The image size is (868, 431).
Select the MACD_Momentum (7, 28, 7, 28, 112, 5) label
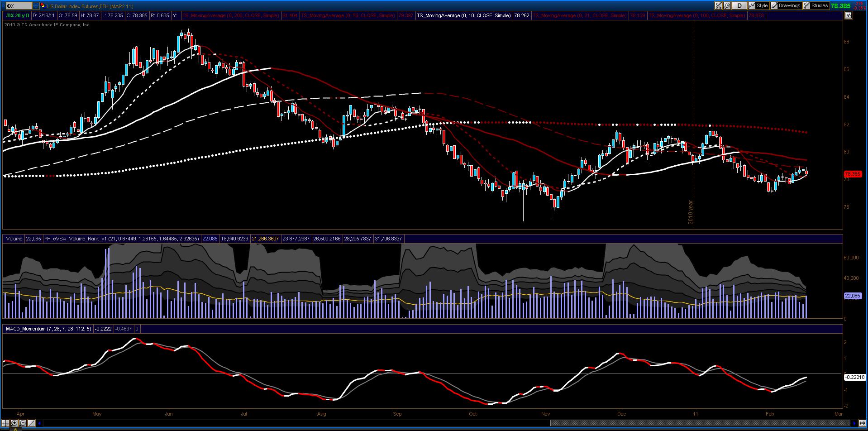pyautogui.click(x=48, y=329)
